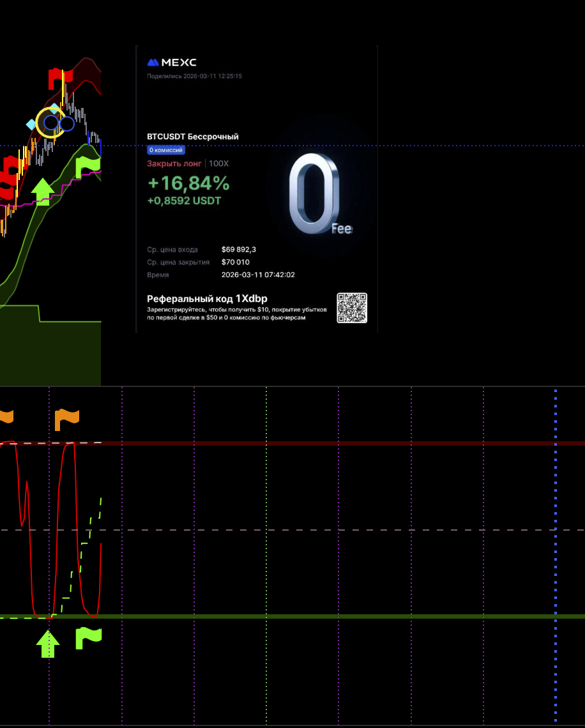The height and width of the screenshot is (728, 585).
Task: Click the dark red overbought level band
Action: point(319,443)
